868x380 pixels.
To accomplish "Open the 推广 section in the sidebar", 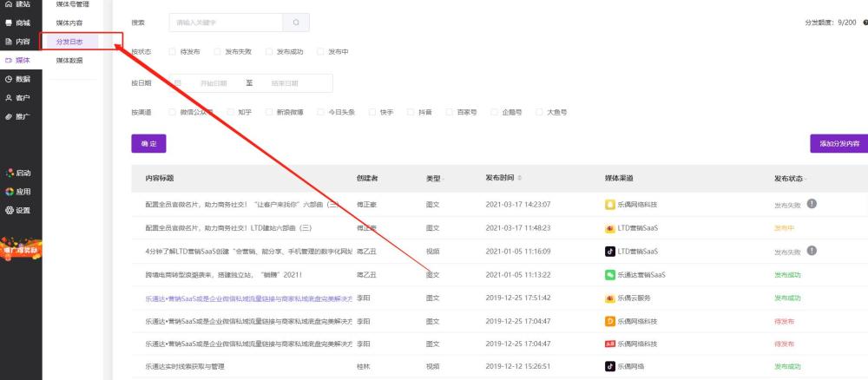I will click(17, 117).
